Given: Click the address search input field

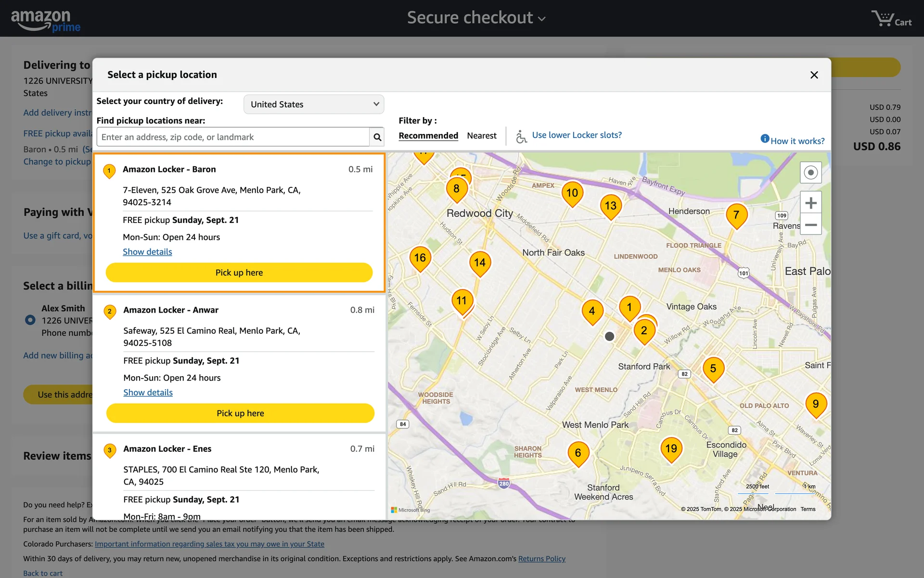Looking at the screenshot, I should click(x=233, y=137).
